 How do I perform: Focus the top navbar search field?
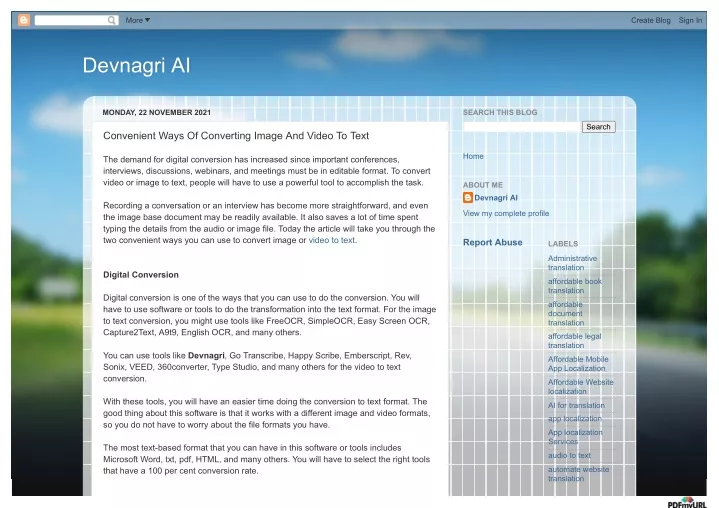[76, 20]
